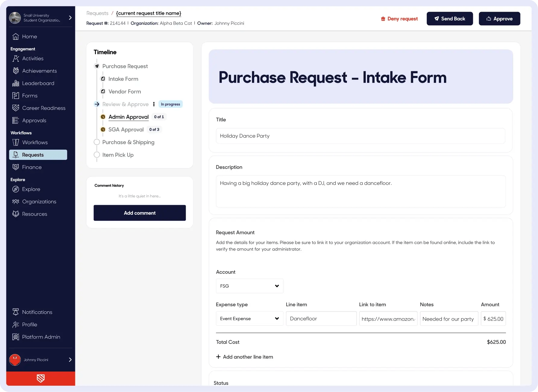The image size is (538, 392).
Task: Select the Item Pick Up step circle
Action: pyautogui.click(x=97, y=155)
